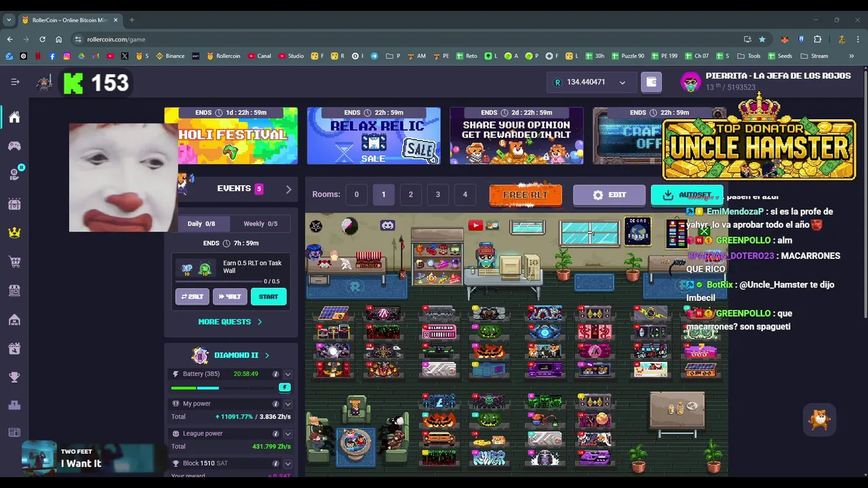Open tab search dropdown in browser
Image resolution: width=868 pixels, height=488 pixels.
9,20
